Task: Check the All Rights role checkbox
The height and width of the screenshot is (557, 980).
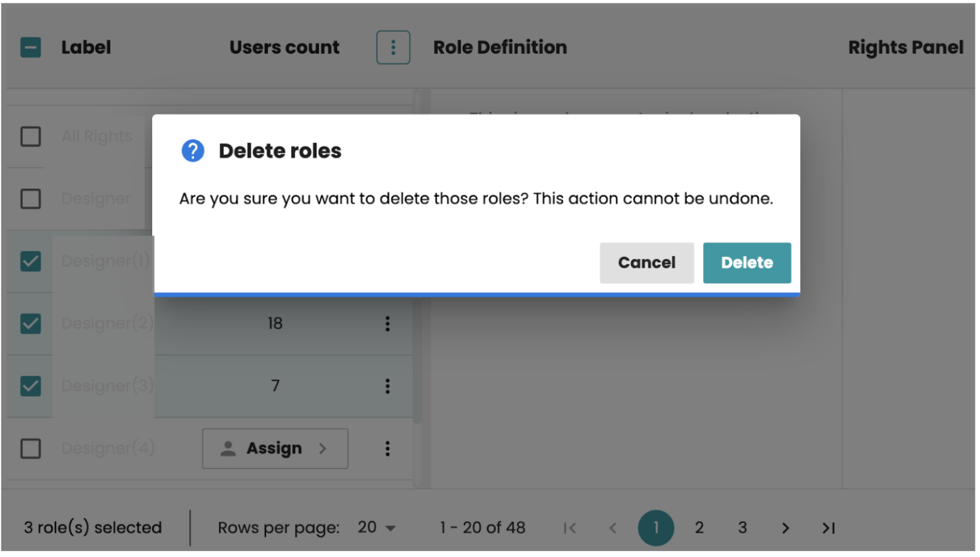Action: [31, 137]
